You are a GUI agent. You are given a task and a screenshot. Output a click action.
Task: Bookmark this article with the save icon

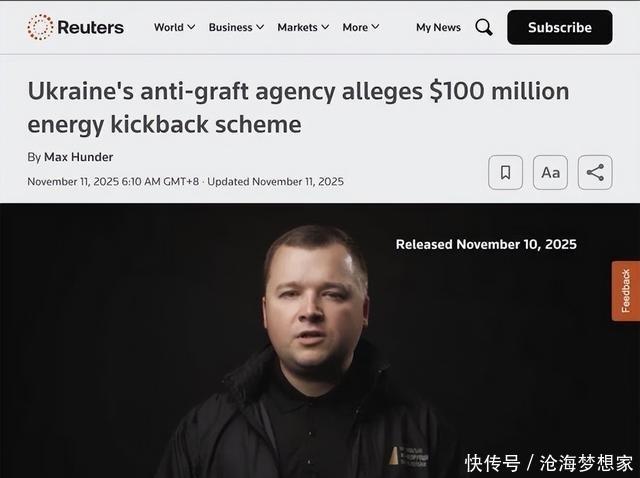(x=505, y=172)
